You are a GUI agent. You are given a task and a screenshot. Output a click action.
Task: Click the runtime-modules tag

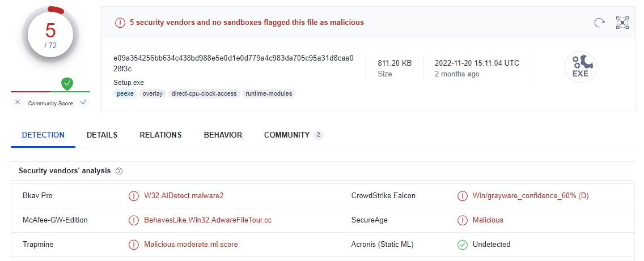(x=269, y=93)
